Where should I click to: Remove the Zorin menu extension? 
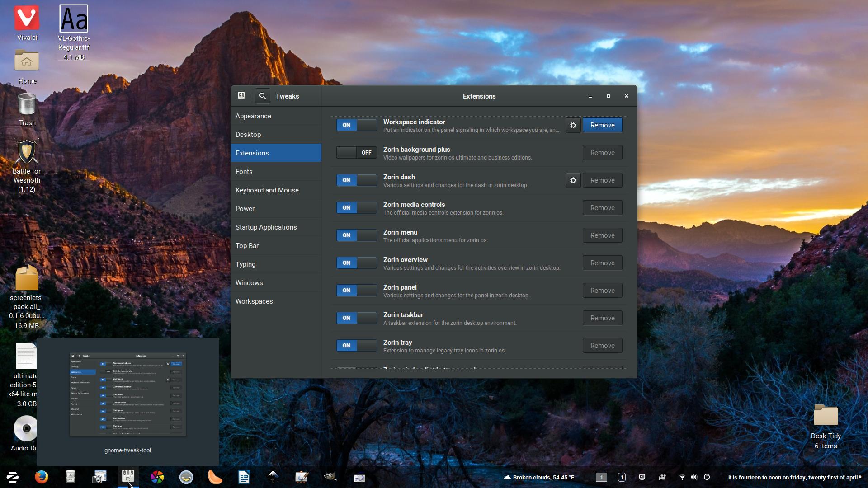tap(602, 235)
